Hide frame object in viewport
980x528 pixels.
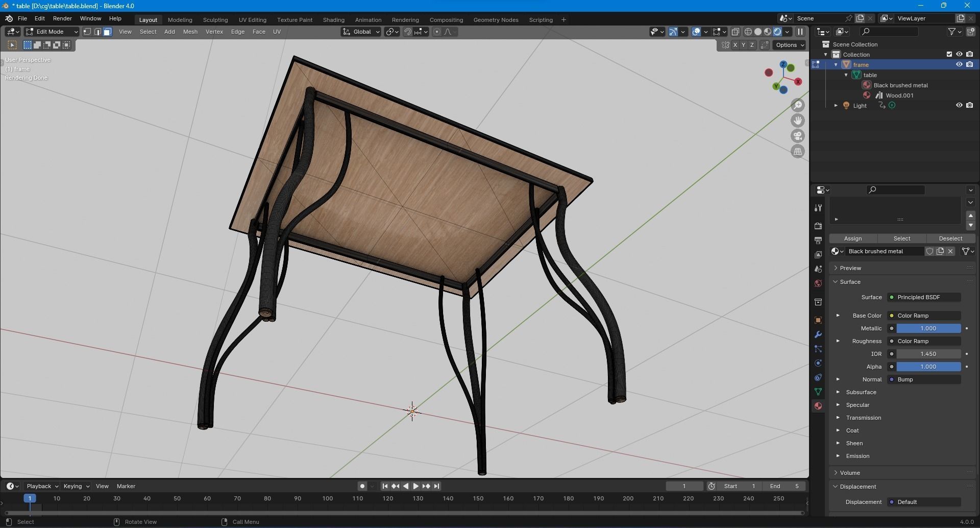[x=959, y=64]
